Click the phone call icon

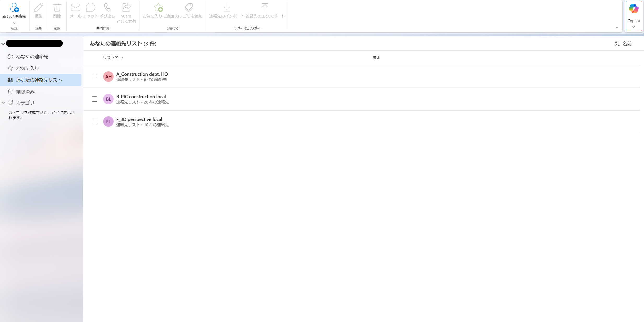click(107, 7)
